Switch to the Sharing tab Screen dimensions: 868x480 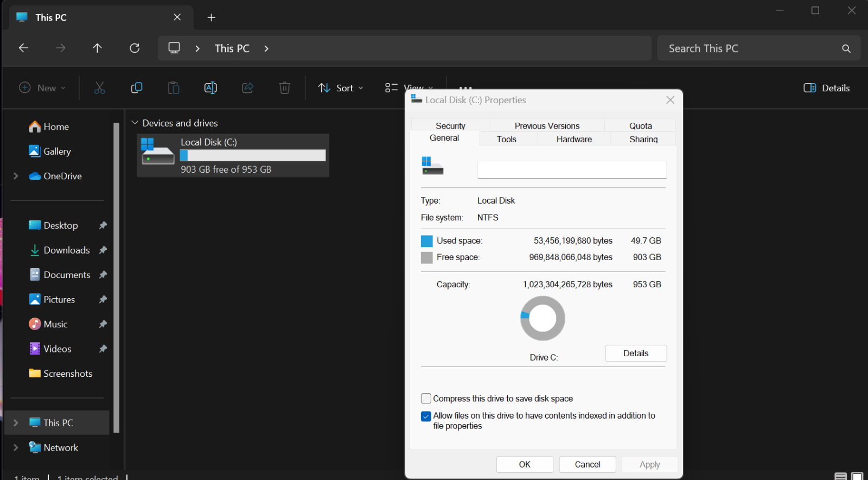coord(643,139)
